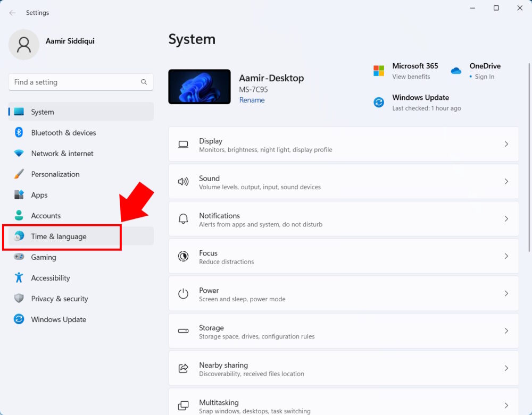The height and width of the screenshot is (415, 532).
Task: Open Windows Update from the sidebar
Action: pos(81,319)
